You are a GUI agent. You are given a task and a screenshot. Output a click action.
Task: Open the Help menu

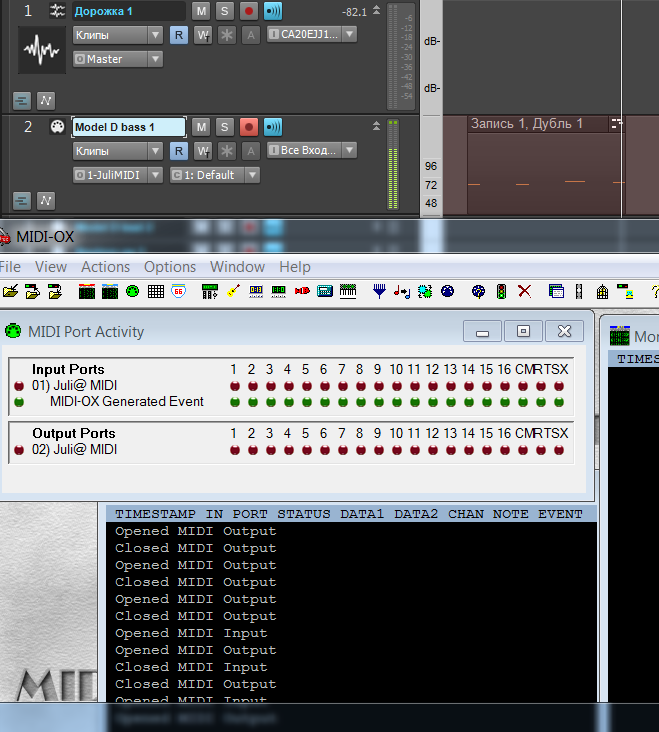pyautogui.click(x=295, y=267)
